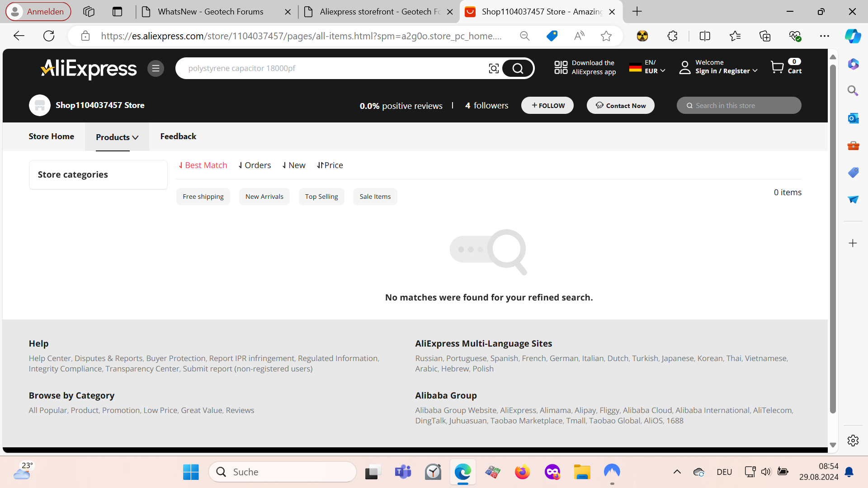
Task: Switch to Aliexpress storefront Geotech tab
Action: 380,12
